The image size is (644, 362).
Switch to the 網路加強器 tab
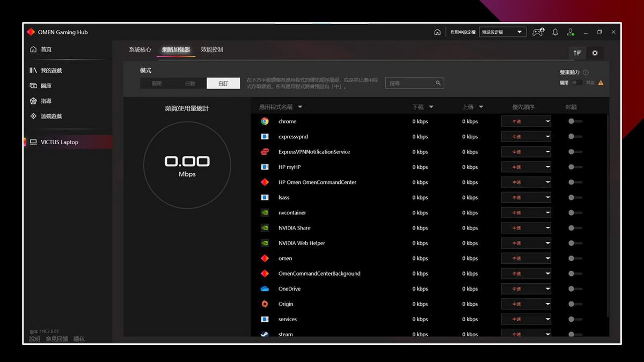pos(176,50)
